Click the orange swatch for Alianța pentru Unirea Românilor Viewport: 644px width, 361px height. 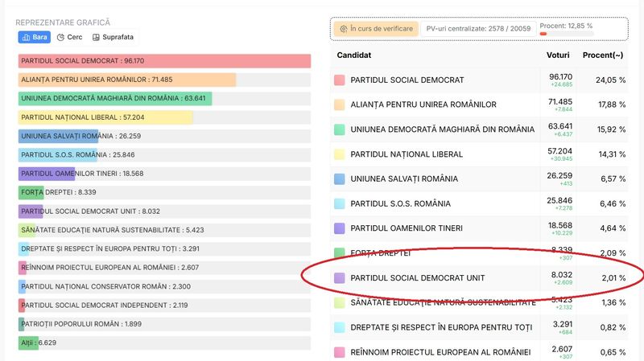pos(339,105)
